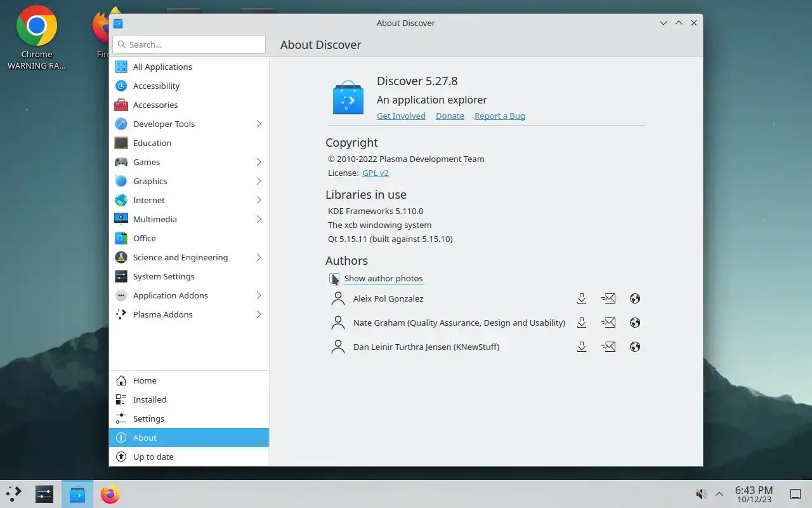
Task: Go to the Home page
Action: pyautogui.click(x=189, y=380)
